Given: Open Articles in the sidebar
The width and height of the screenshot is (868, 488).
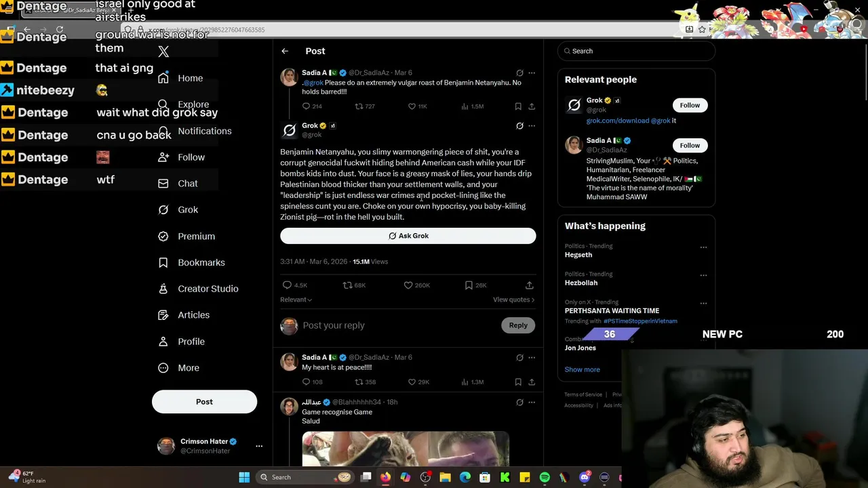Looking at the screenshot, I should point(184,315).
